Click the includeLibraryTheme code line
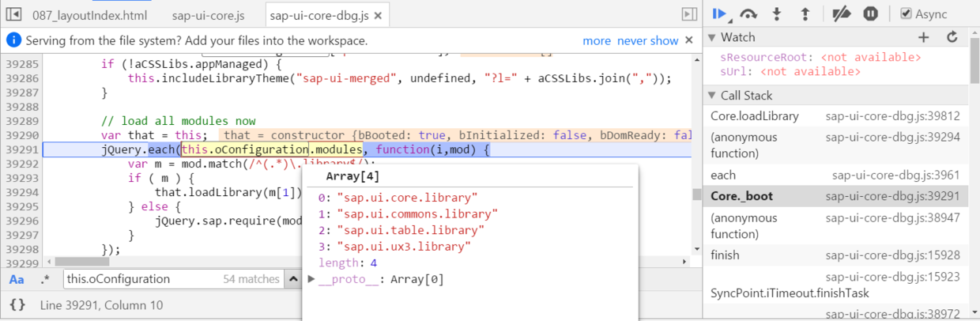Viewport: 980px width, 321px height. pos(400,78)
